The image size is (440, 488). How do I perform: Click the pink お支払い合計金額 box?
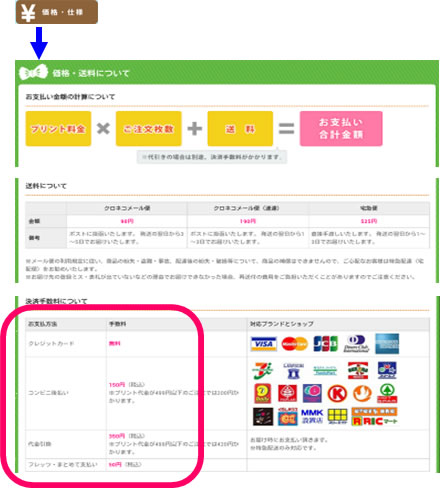click(x=341, y=129)
